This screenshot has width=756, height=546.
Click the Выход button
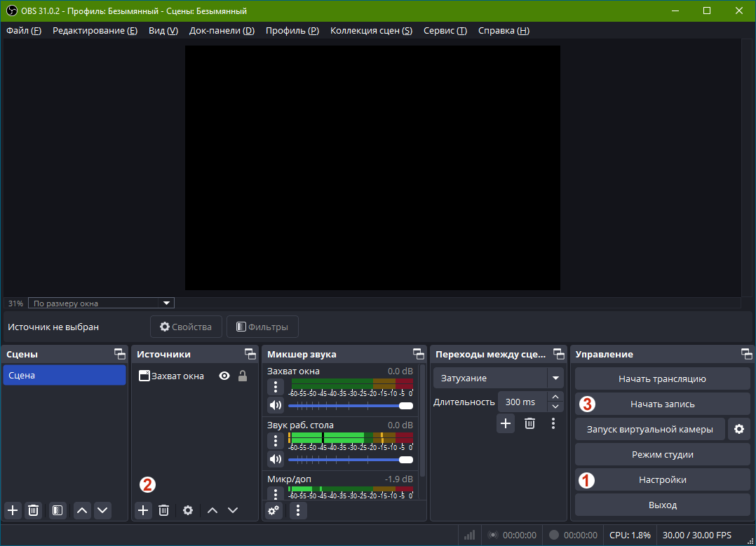coord(663,505)
